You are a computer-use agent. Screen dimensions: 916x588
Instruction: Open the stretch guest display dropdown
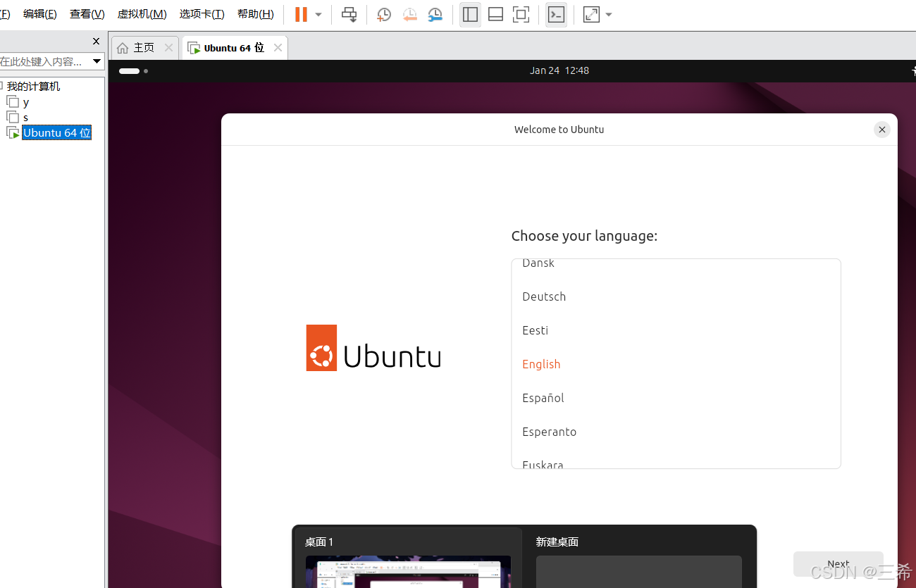pos(609,14)
